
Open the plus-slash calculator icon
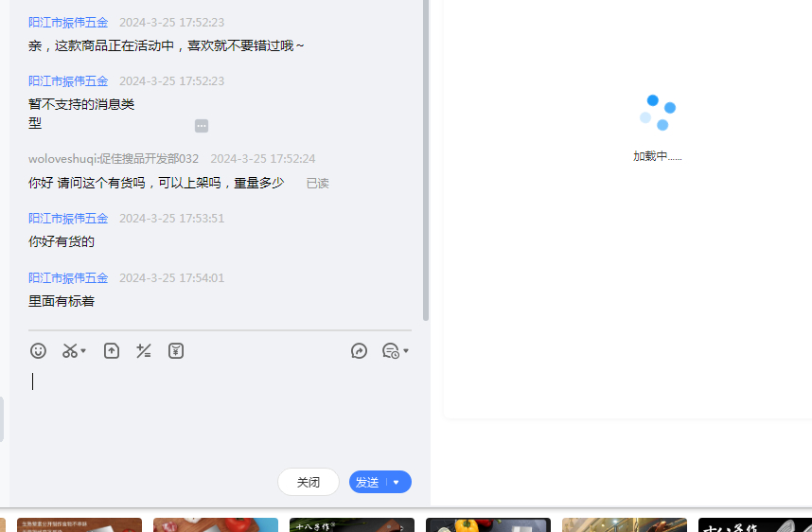pos(144,351)
